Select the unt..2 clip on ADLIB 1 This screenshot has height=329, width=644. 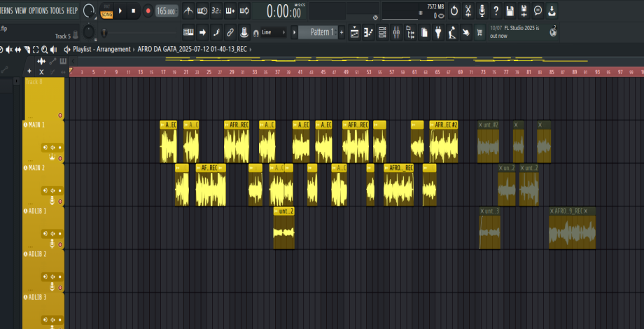pyautogui.click(x=283, y=228)
